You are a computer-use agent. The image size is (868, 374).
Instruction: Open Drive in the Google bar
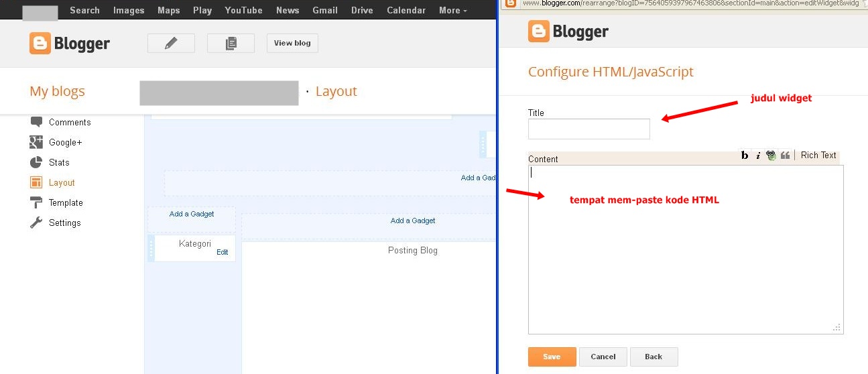point(362,10)
